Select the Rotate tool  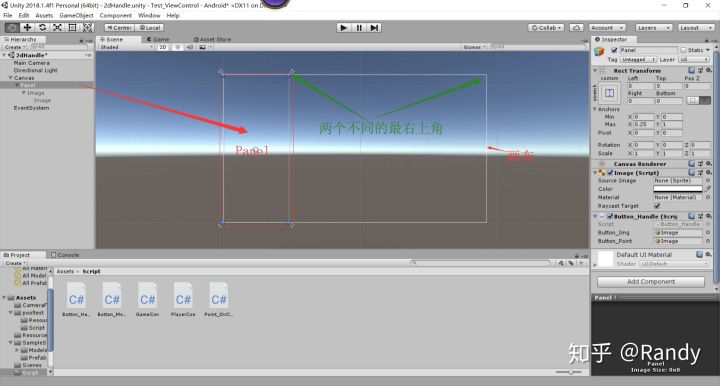pyautogui.click(x=42, y=28)
